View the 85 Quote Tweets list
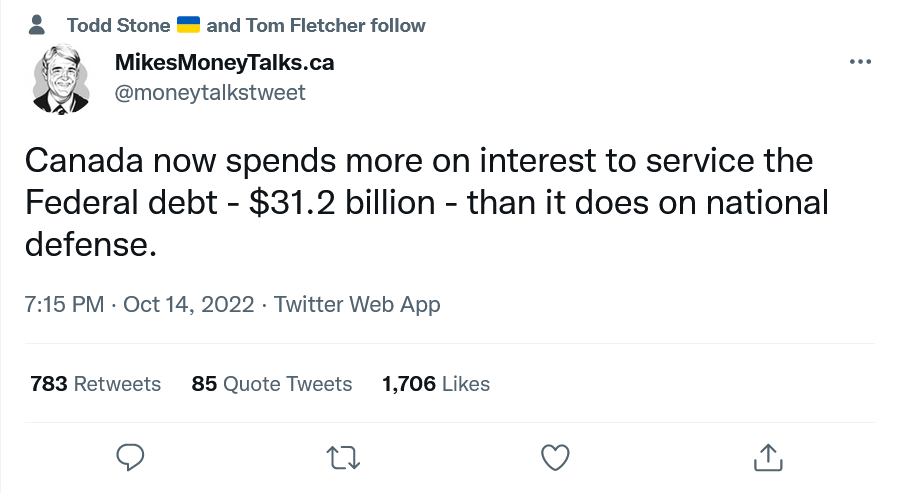 (x=272, y=384)
